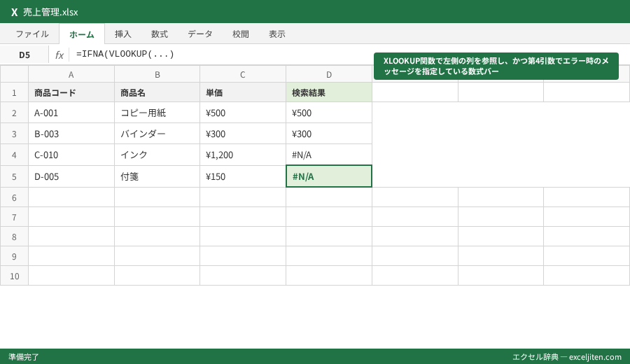Select the ¥500 cell in 検索結果 column
This screenshot has width=630, height=364.
click(329, 113)
